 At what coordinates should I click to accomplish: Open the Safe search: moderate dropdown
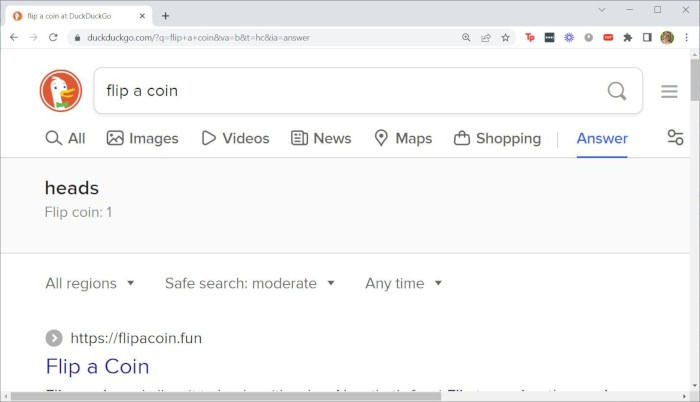(x=250, y=283)
